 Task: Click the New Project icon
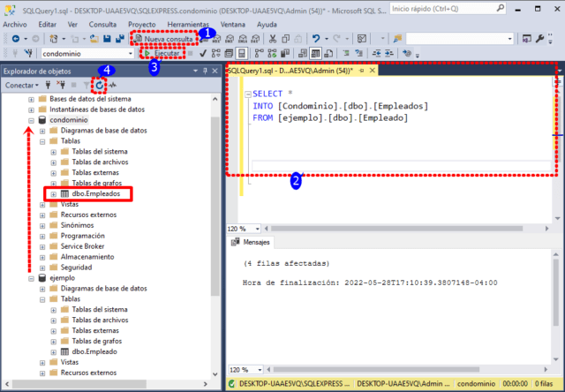54,39
